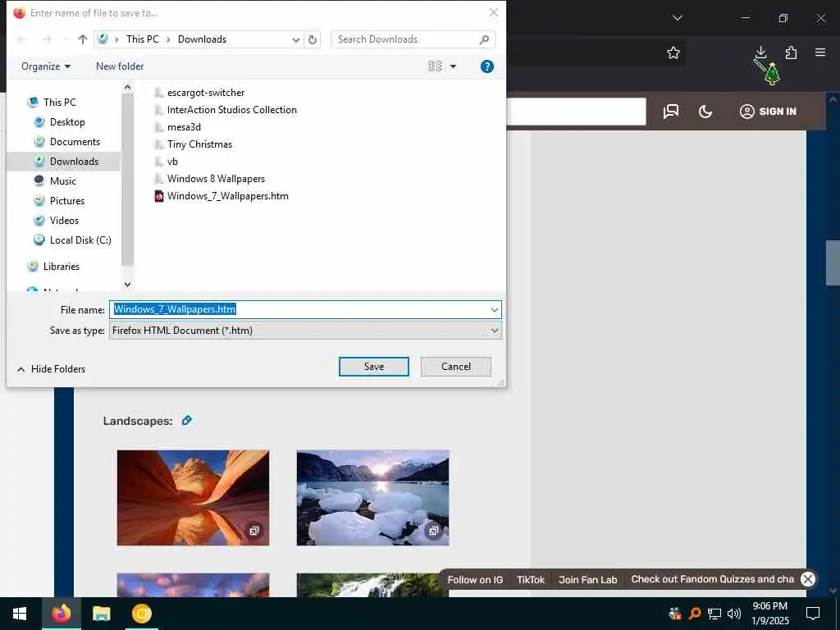
Task: Click New folder in dialog toolbar
Action: 120,66
